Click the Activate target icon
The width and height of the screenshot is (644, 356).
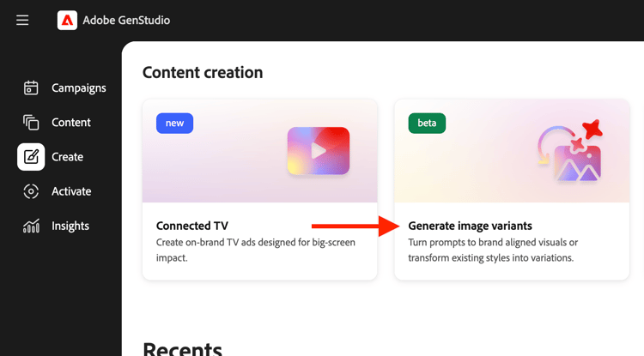31,191
